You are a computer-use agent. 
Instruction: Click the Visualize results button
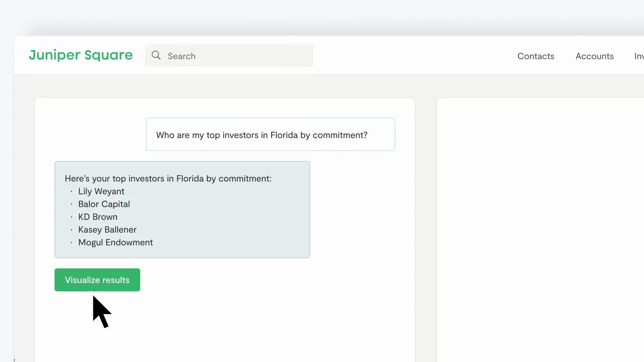click(97, 280)
